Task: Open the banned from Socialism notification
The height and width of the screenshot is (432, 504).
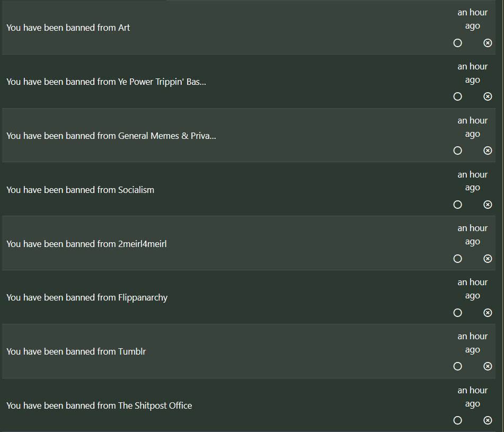Action: point(81,190)
